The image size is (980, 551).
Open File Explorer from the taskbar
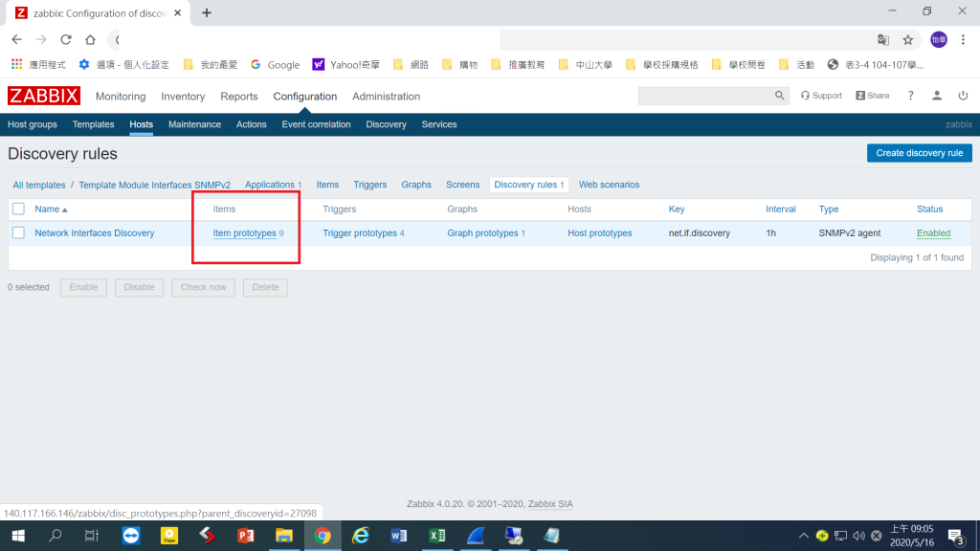pyautogui.click(x=283, y=536)
